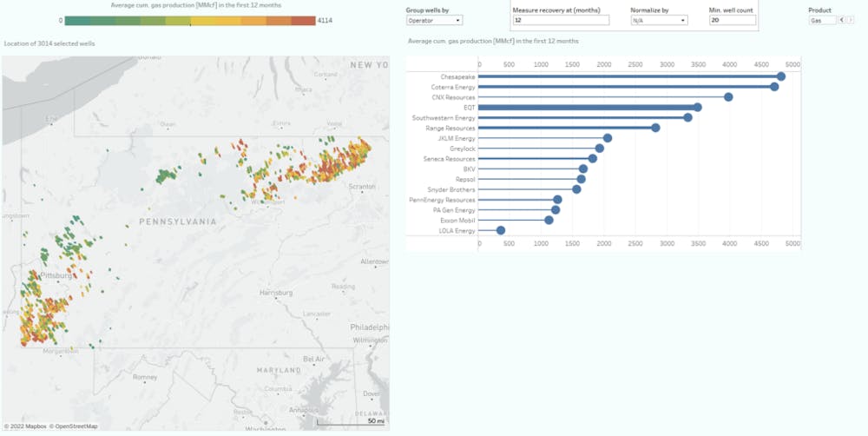
Task: Click the Snyder Brothers operator label
Action: (x=451, y=189)
